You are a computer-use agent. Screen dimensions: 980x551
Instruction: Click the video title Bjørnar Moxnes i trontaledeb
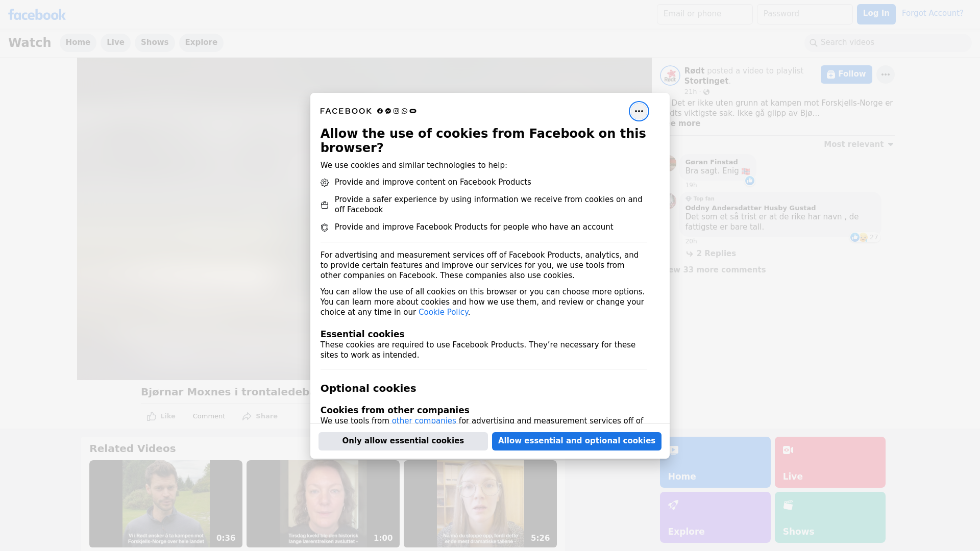pyautogui.click(x=225, y=392)
